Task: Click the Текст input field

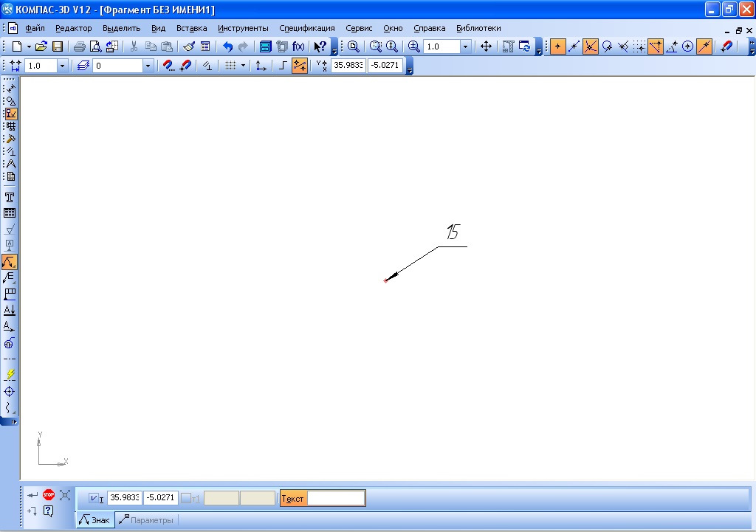Action: pyautogui.click(x=336, y=498)
